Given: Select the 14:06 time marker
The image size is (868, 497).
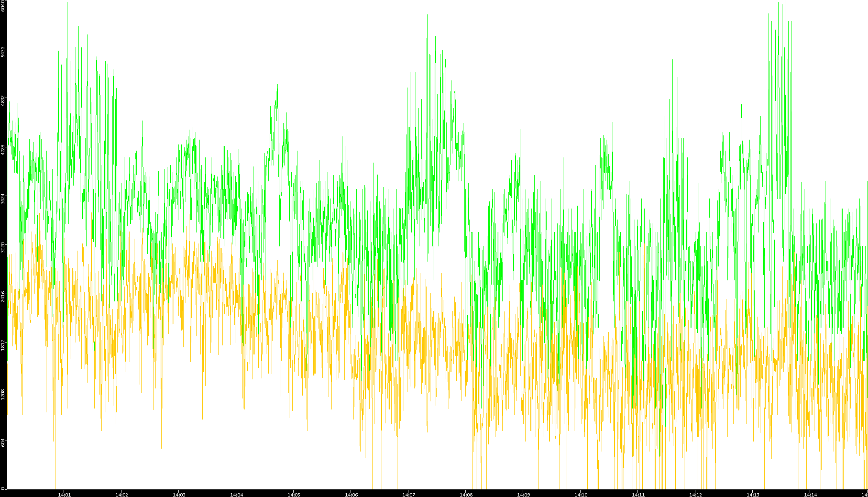Looking at the screenshot, I should (x=351, y=494).
